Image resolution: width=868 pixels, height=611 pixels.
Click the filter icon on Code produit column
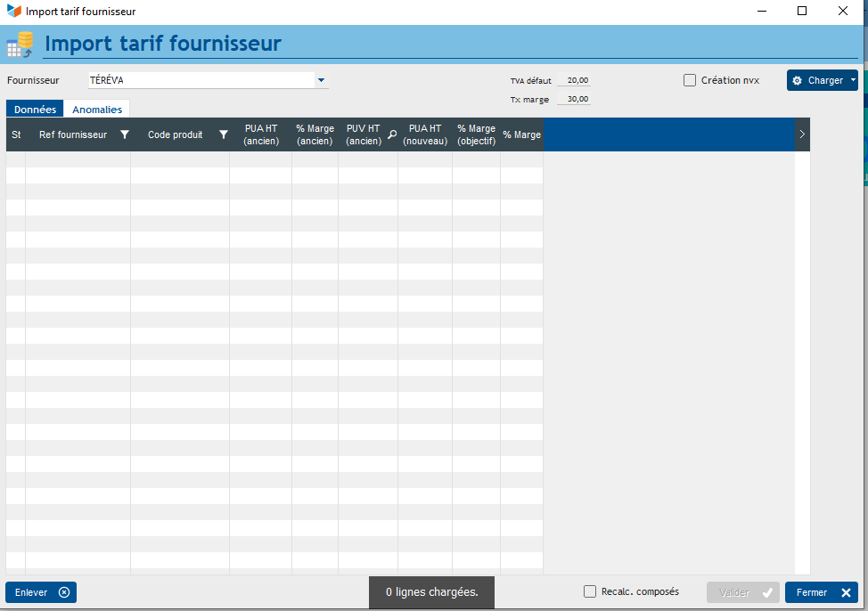(224, 134)
